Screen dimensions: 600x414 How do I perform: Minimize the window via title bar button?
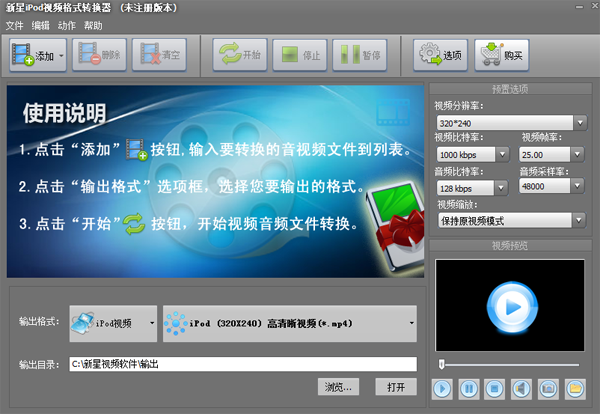(579, 7)
